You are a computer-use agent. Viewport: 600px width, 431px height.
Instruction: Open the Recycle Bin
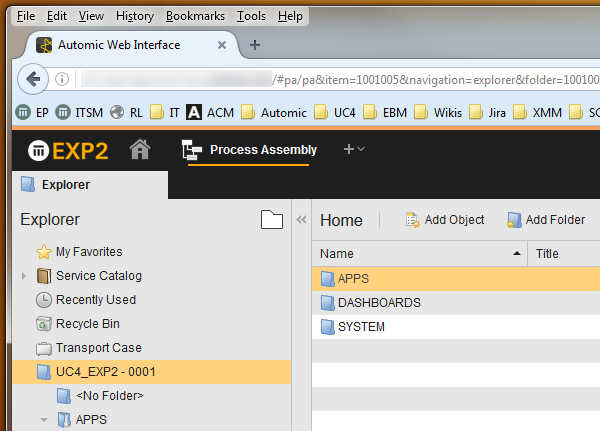[78, 324]
